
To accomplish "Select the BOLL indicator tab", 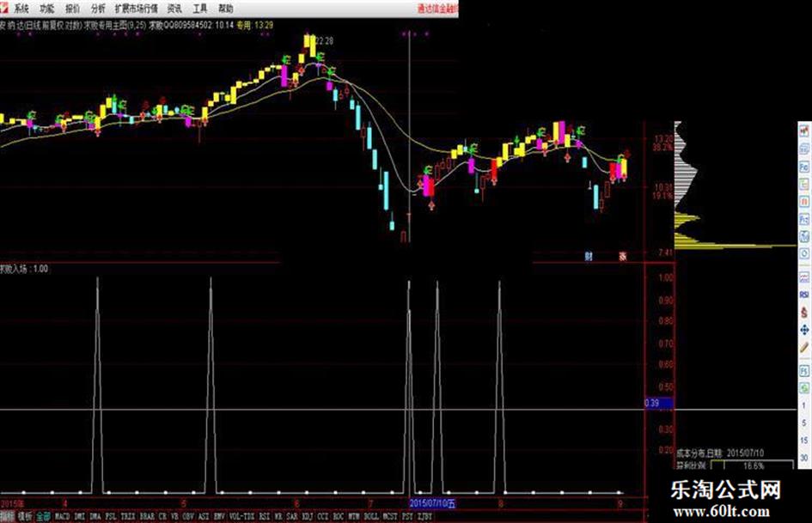I will click(371, 516).
